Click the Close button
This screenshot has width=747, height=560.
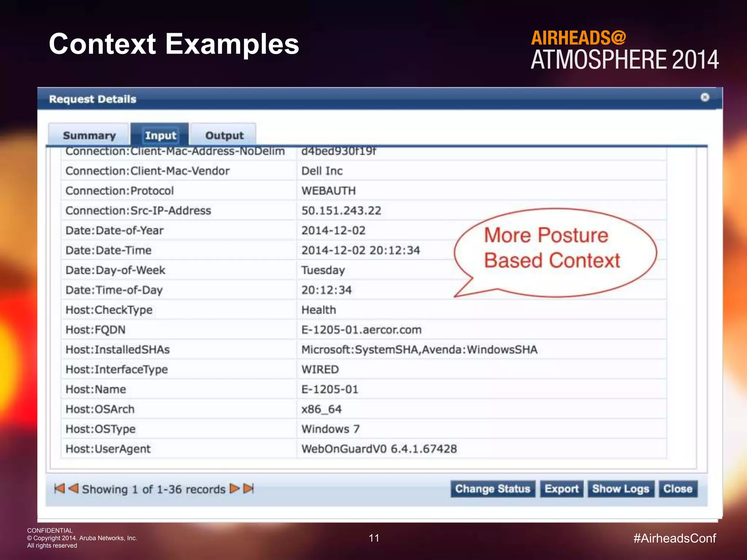[678, 489]
